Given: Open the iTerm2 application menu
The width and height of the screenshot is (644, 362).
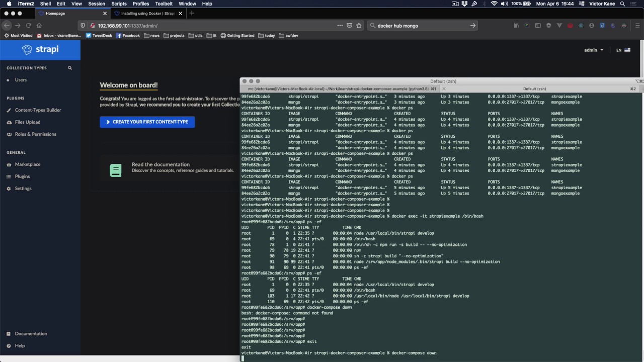Looking at the screenshot, I should click(26, 4).
